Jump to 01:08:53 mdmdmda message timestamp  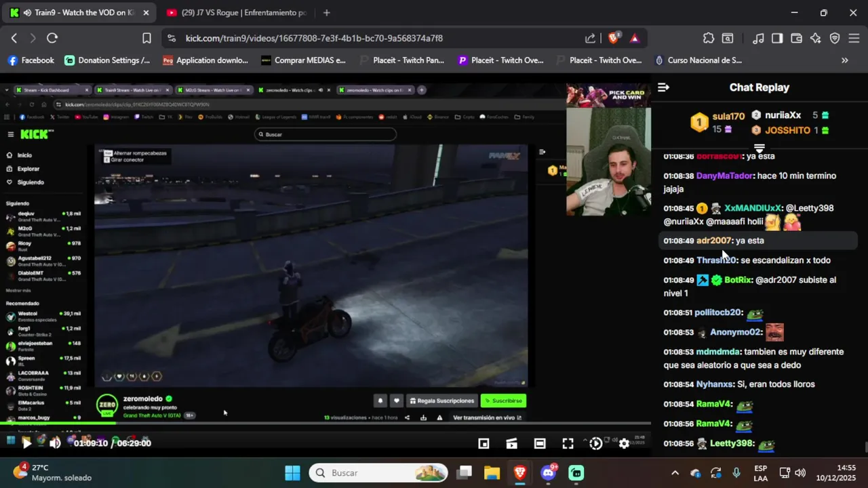point(678,352)
